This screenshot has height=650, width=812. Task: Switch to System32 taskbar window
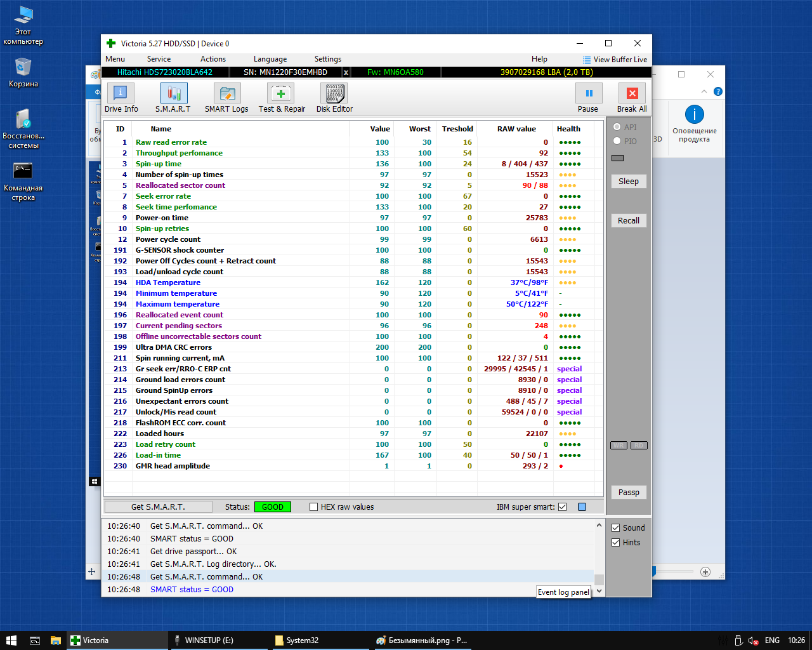[320, 640]
